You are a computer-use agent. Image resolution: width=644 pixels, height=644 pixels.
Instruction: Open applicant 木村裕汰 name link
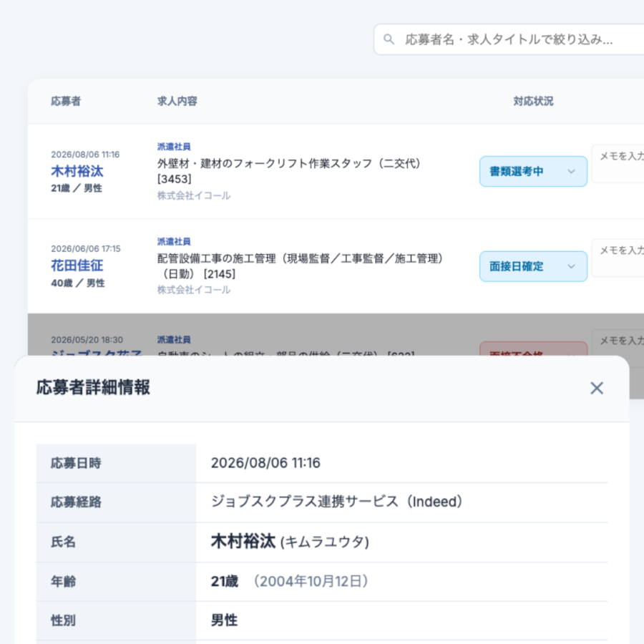77,171
